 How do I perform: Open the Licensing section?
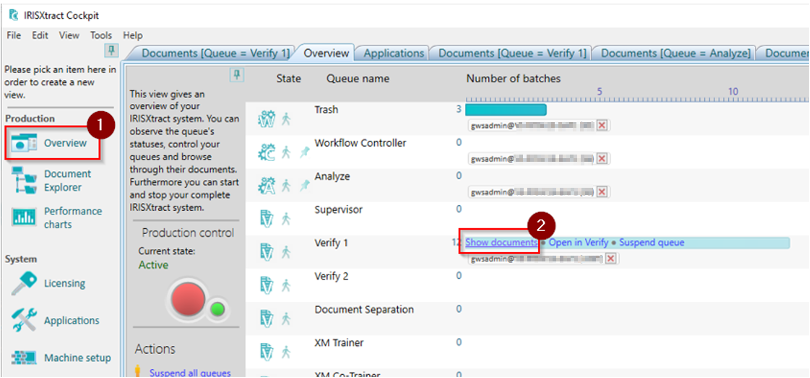48,284
